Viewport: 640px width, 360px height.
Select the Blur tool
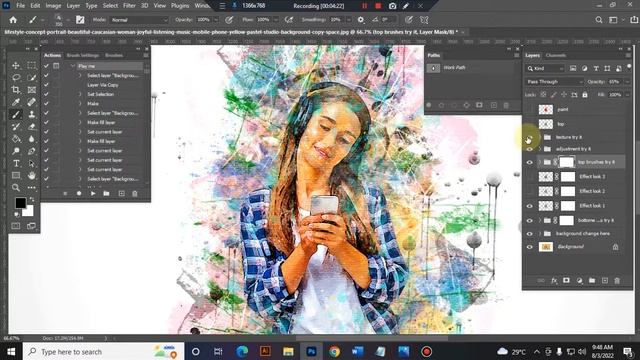[x=31, y=139]
